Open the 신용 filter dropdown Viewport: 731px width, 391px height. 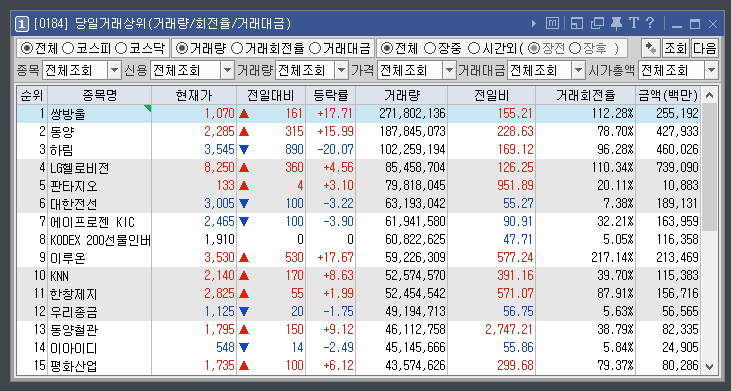(227, 71)
